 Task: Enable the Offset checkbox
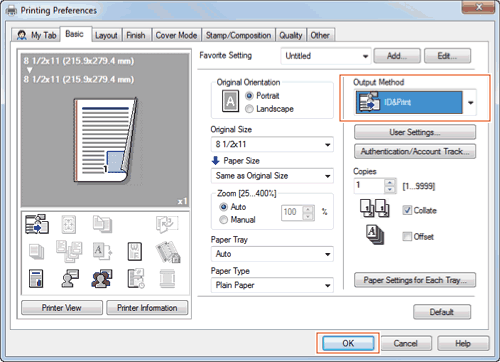[407, 236]
